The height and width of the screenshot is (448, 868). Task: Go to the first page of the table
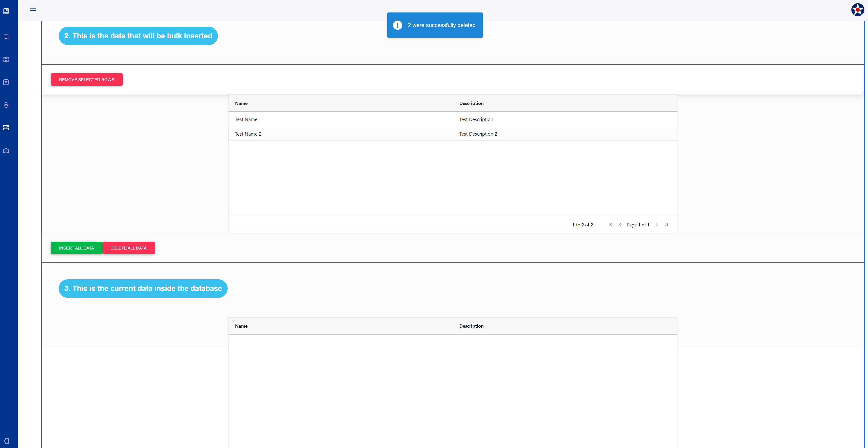point(610,225)
